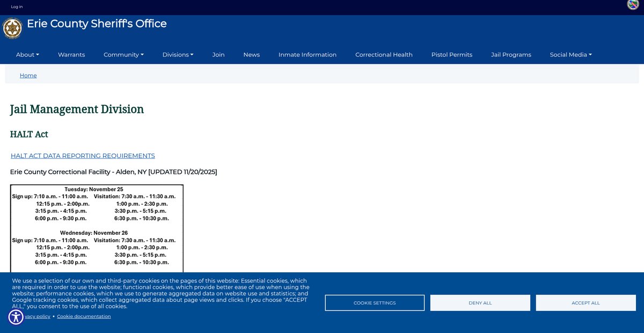The image size is (644, 333).
Task: Open the HALT ACT DATA REPORTING REQUIREMENTS link
Action: (83, 156)
